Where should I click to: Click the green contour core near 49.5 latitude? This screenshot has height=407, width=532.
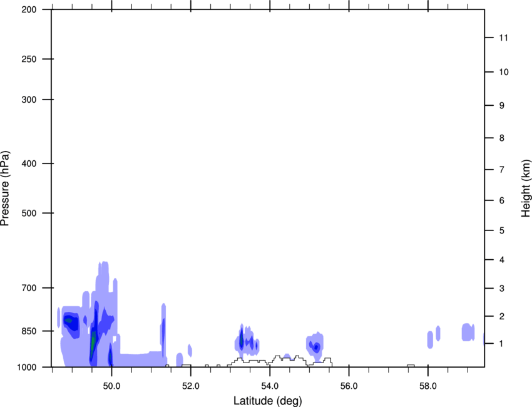[x=93, y=344]
